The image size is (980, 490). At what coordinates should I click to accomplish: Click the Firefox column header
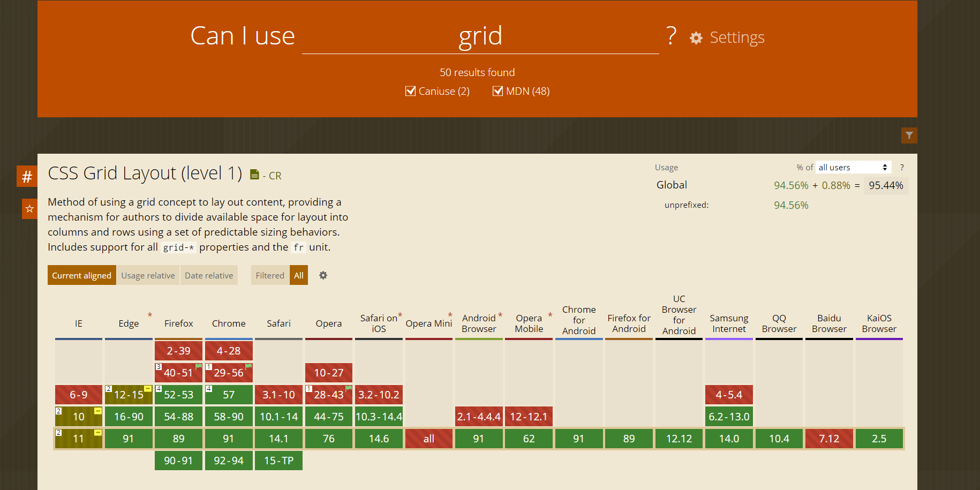point(178,323)
